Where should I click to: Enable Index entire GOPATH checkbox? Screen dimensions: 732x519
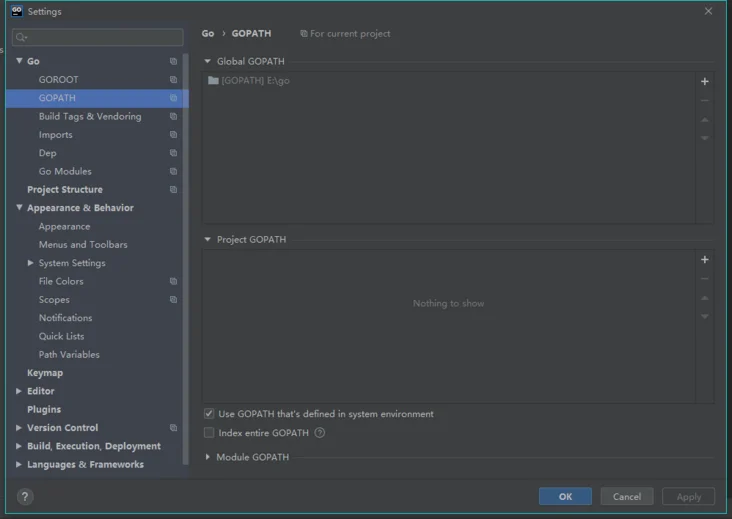coord(209,433)
